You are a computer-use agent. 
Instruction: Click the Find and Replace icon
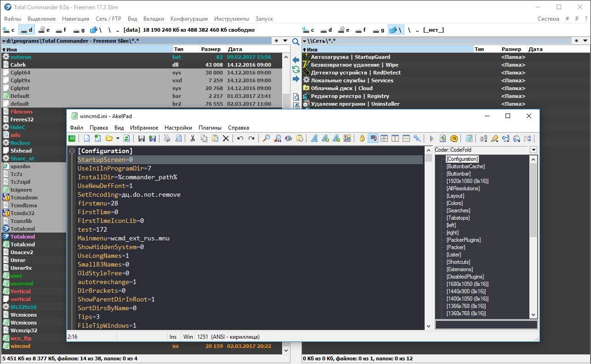click(x=277, y=138)
